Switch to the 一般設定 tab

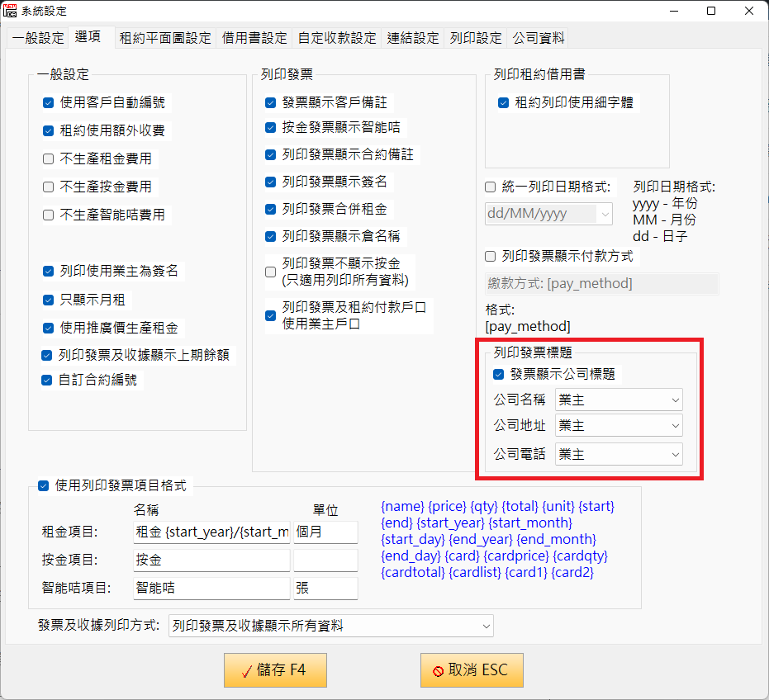click(37, 38)
